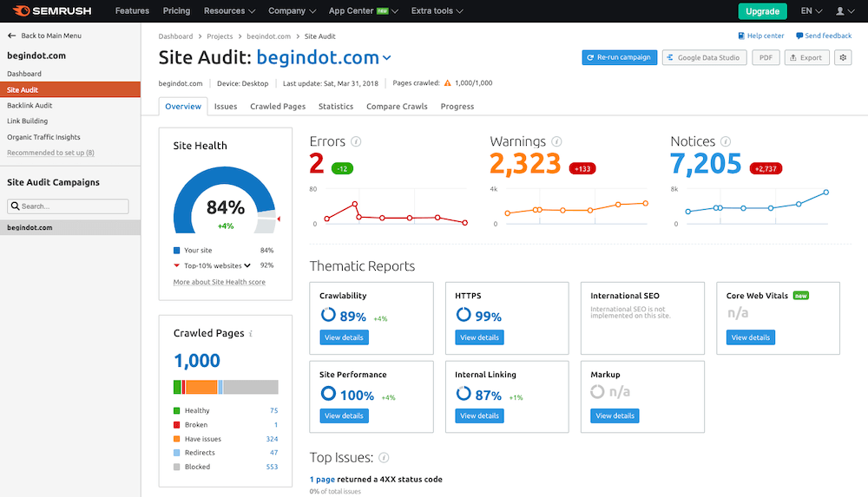The height and width of the screenshot is (497, 868).
Task: Open Recommended to set up (8) link
Action: coord(50,153)
